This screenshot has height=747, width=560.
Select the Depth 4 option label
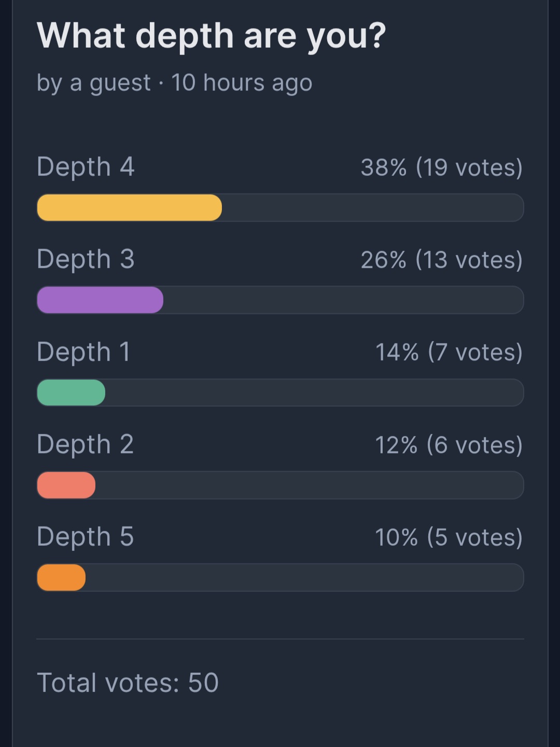[86, 168]
